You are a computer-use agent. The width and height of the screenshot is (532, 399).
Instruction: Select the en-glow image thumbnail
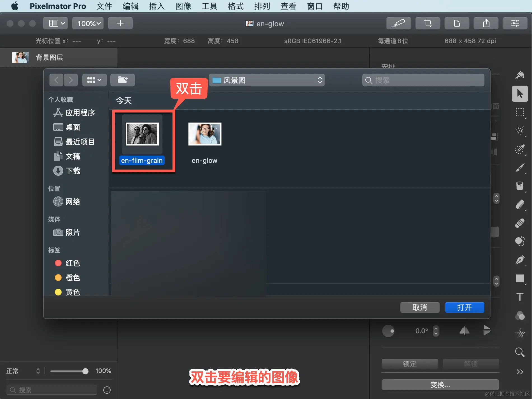pos(205,134)
